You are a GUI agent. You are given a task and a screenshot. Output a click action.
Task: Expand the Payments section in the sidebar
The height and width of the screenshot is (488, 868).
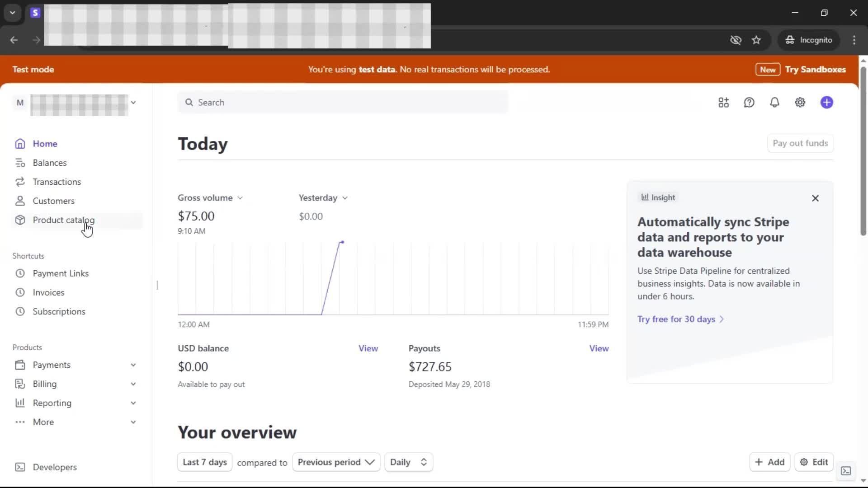(x=133, y=365)
